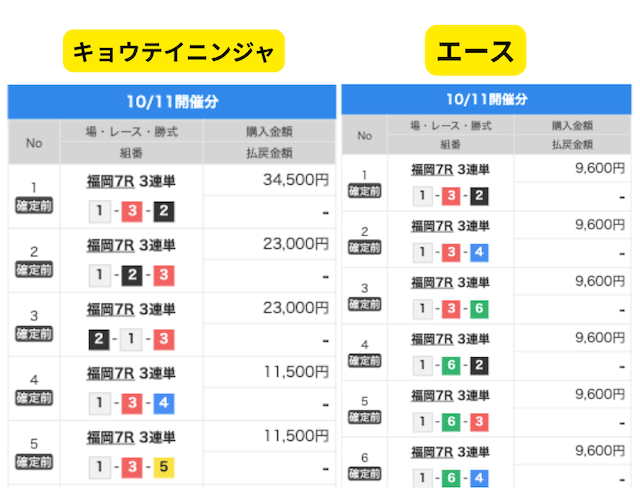Select the 10/11開催分 header of エース table

click(487, 99)
